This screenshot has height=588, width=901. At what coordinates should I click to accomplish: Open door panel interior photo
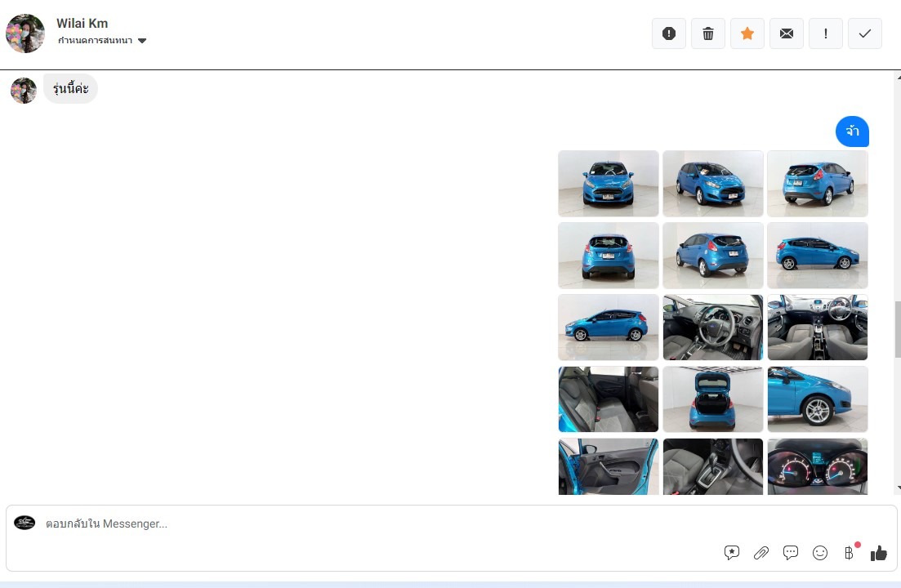coord(609,467)
